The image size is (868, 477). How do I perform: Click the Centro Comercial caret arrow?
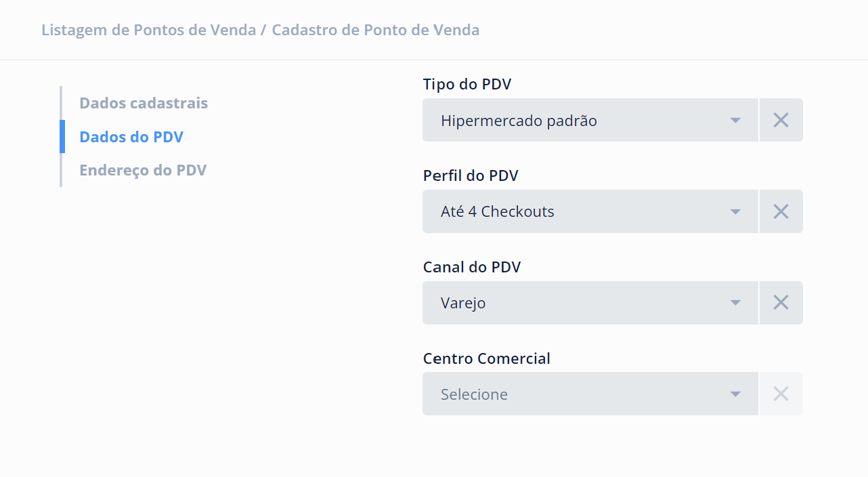point(735,394)
